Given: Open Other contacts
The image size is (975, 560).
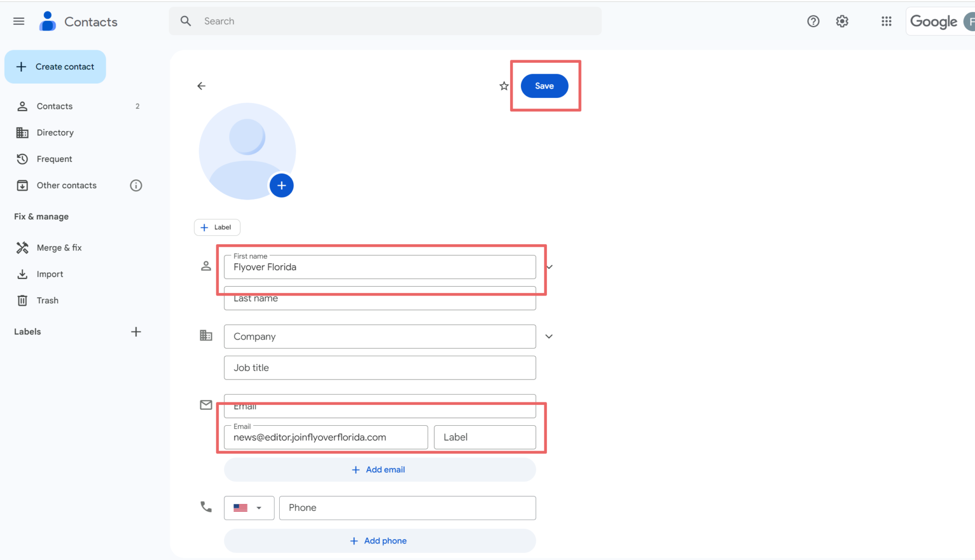Looking at the screenshot, I should click(x=66, y=186).
